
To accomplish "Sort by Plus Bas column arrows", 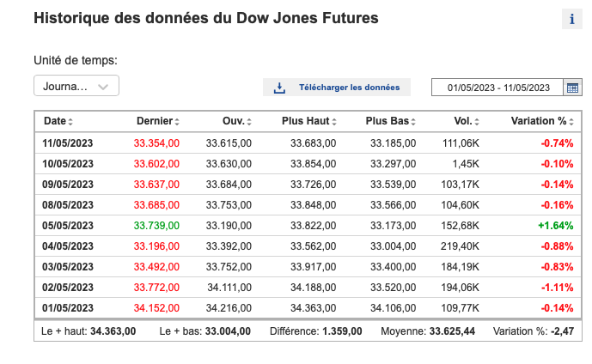I will (413, 122).
